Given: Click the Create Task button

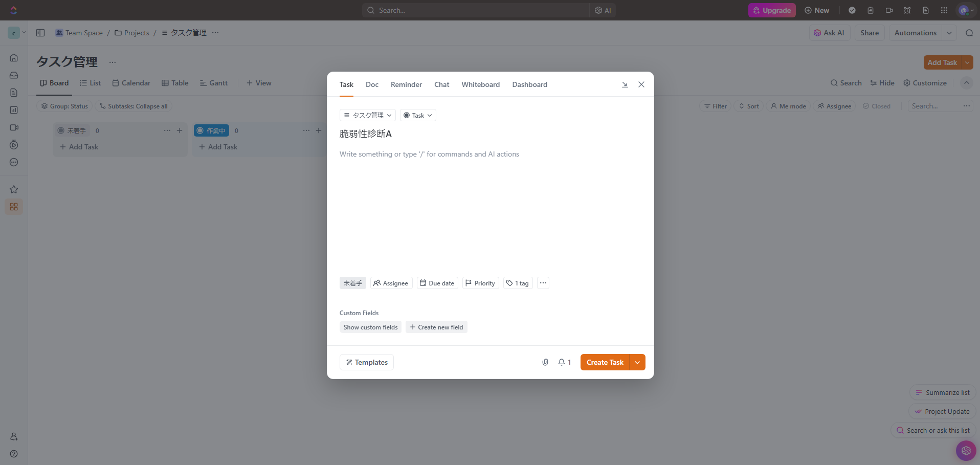Looking at the screenshot, I should [x=605, y=362].
